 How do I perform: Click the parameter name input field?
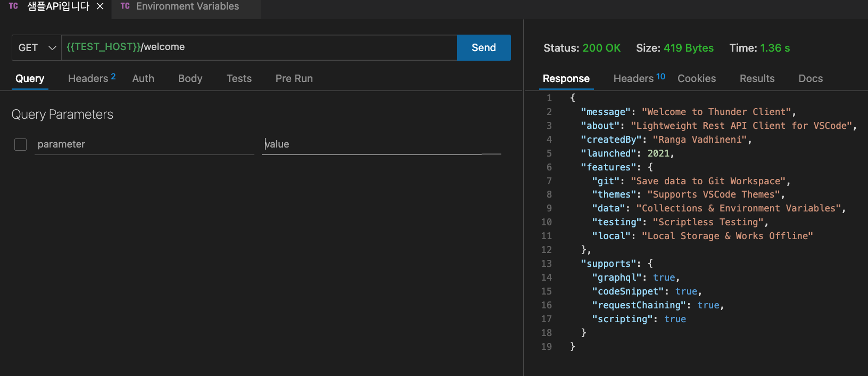(x=144, y=144)
